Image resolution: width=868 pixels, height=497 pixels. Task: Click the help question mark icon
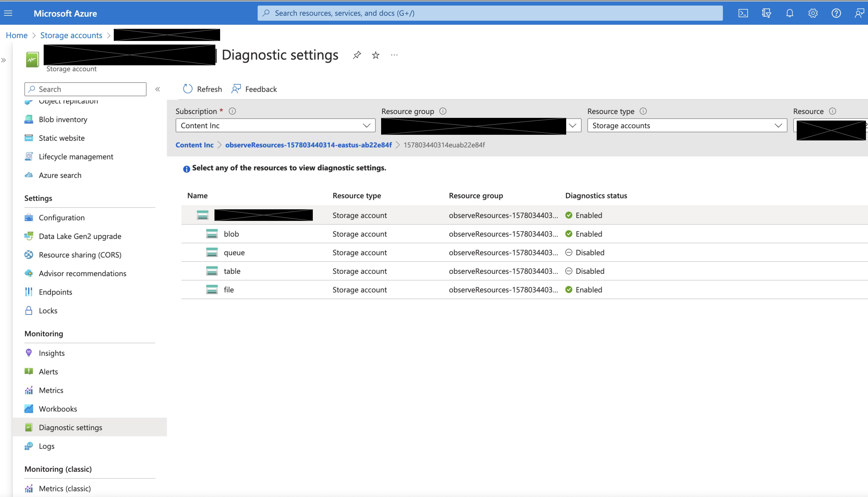(836, 13)
